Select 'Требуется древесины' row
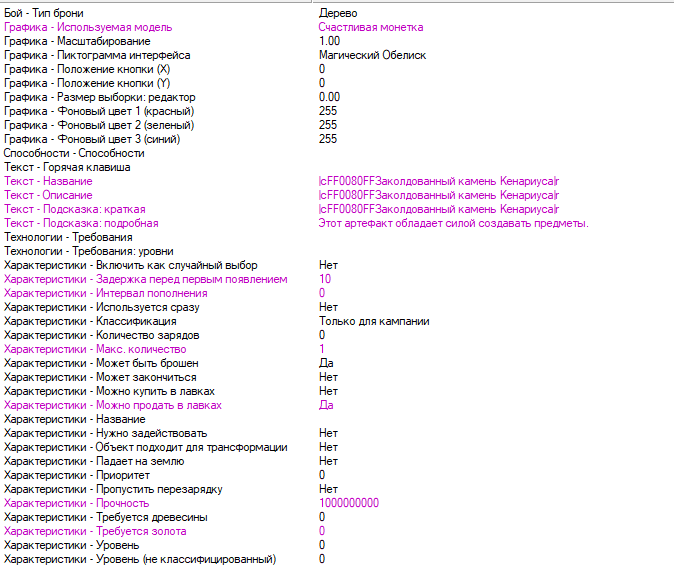This screenshot has height=576, width=674. 106,518
